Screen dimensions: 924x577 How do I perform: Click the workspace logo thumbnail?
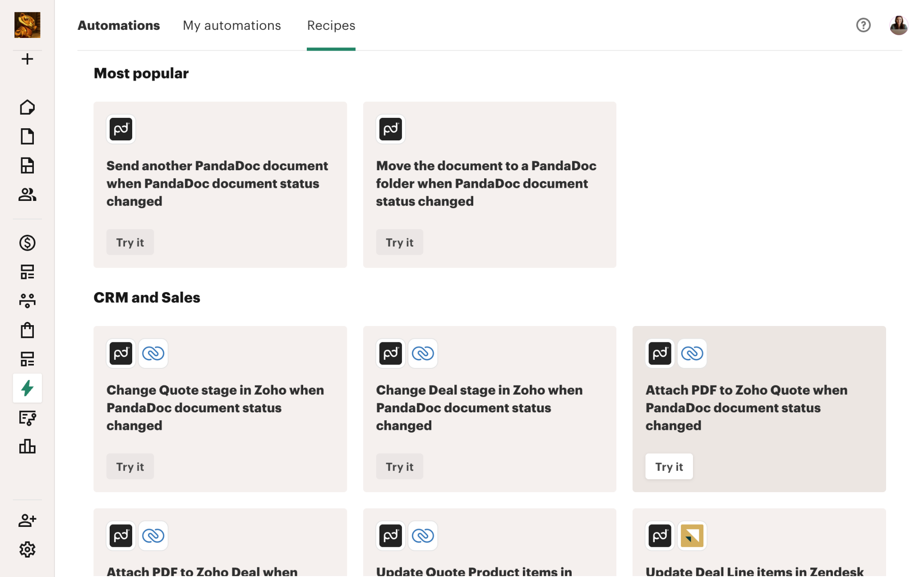click(27, 25)
